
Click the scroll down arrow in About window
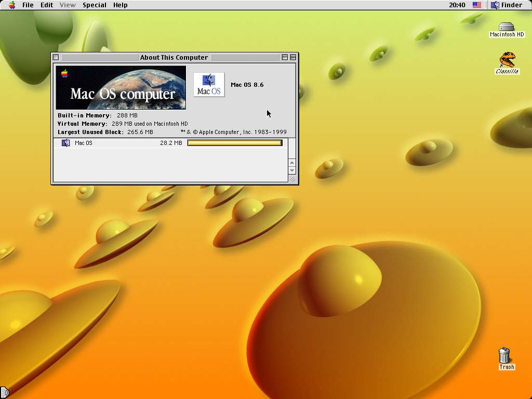292,170
